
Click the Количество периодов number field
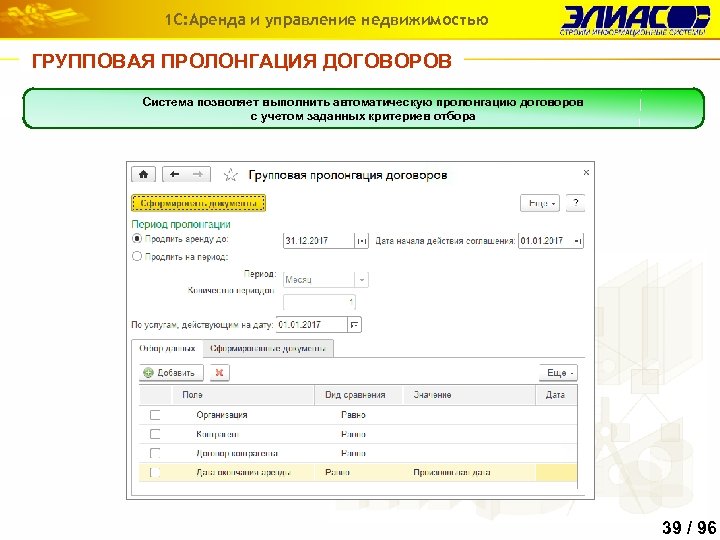click(319, 302)
